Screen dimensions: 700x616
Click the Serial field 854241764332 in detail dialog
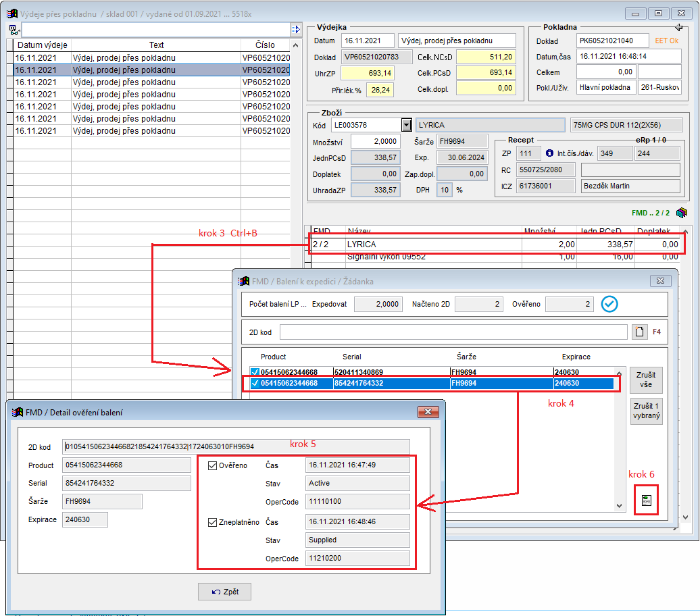pos(126,483)
